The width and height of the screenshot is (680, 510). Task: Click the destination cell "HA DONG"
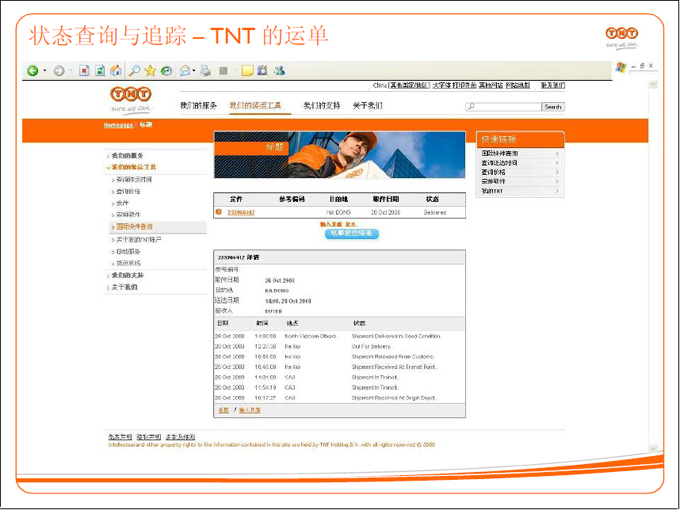pyautogui.click(x=338, y=212)
